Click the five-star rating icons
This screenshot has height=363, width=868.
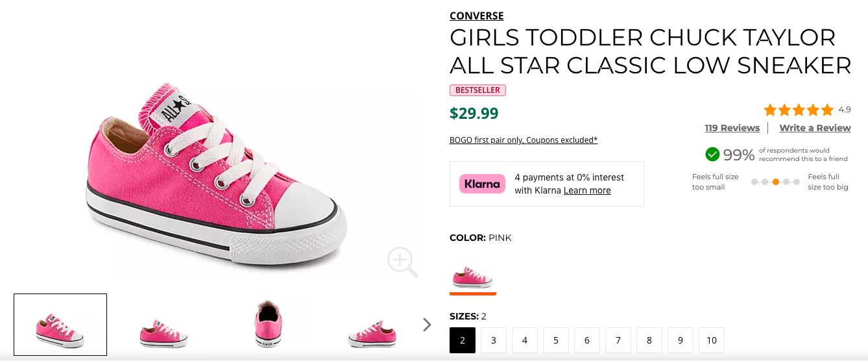pos(799,110)
